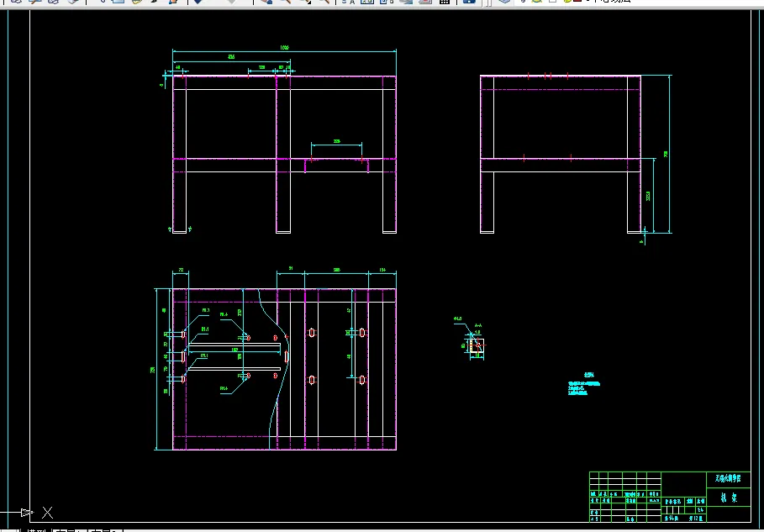764x532 pixels.
Task: Click the left leg of the front view frame
Action: (179, 155)
